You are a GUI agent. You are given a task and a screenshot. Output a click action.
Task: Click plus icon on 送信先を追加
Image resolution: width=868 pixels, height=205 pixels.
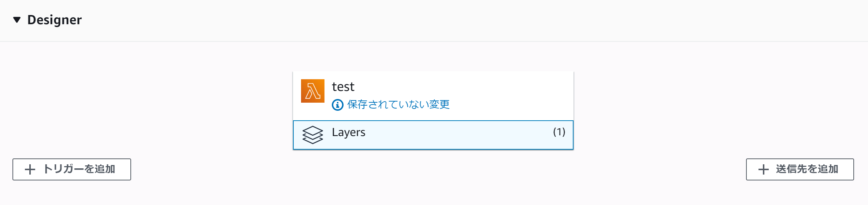tap(764, 169)
